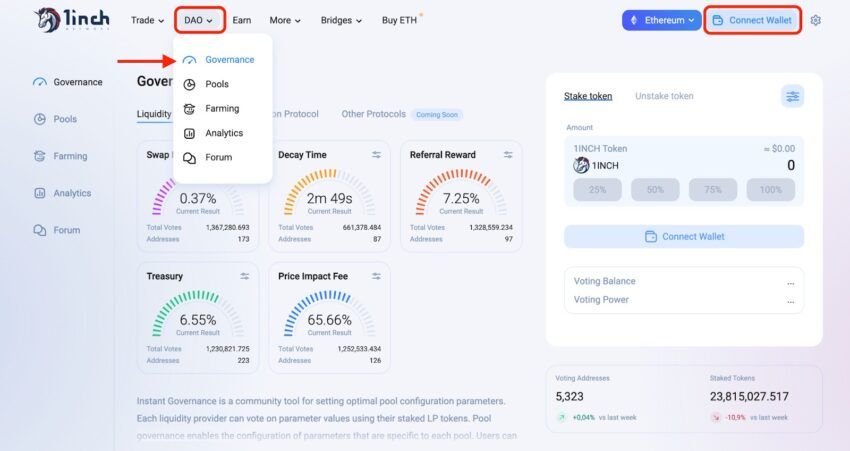850x451 pixels.
Task: Open the Buy ETH page
Action: [400, 20]
